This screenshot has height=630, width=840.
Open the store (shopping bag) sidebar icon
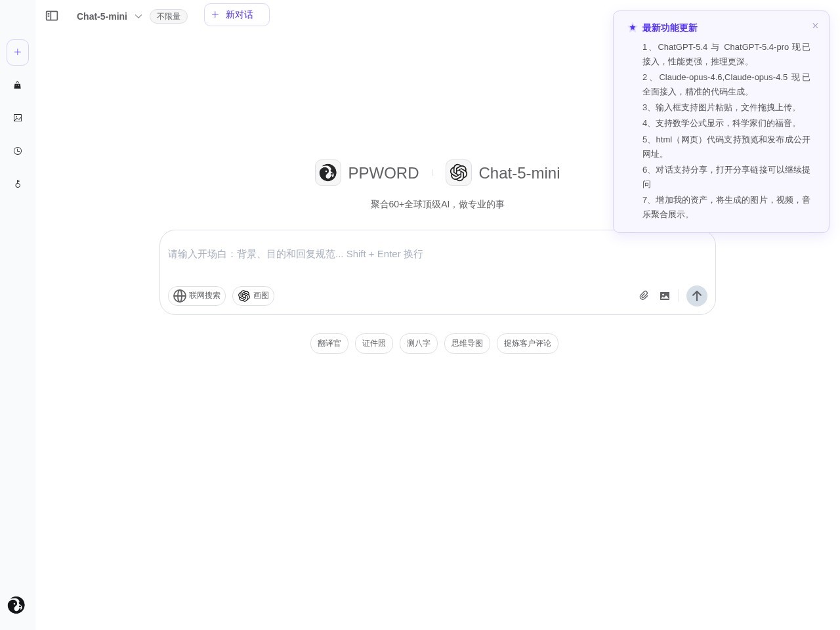tap(18, 85)
